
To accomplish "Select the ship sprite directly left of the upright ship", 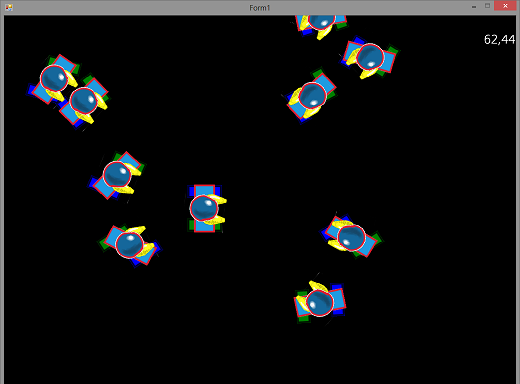I will tap(117, 175).
